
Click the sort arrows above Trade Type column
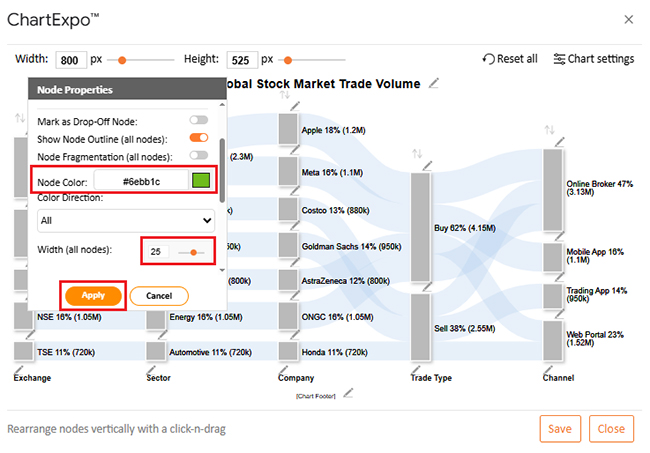point(416,154)
